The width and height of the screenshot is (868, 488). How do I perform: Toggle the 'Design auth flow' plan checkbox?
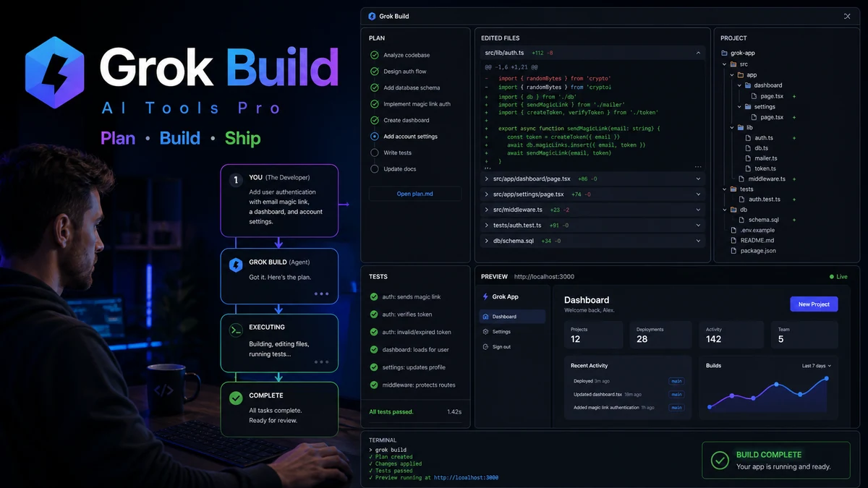point(375,72)
